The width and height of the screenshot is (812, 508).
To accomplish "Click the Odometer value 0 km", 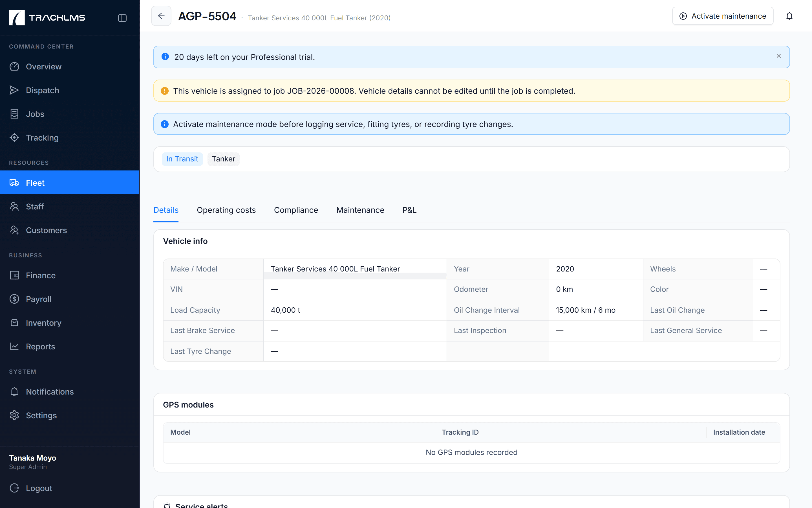I will pos(564,289).
